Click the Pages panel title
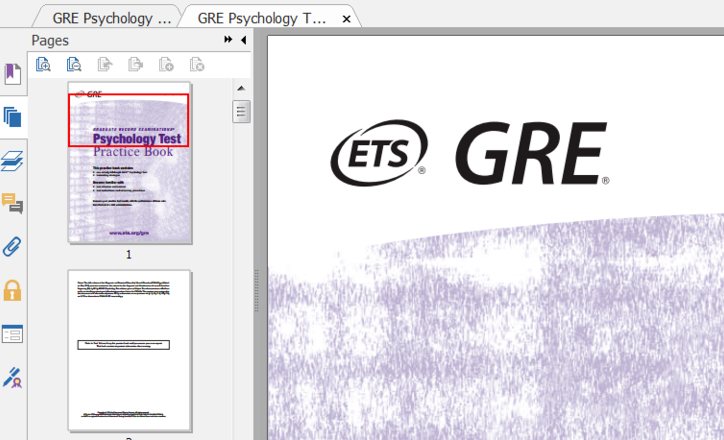 coord(50,41)
